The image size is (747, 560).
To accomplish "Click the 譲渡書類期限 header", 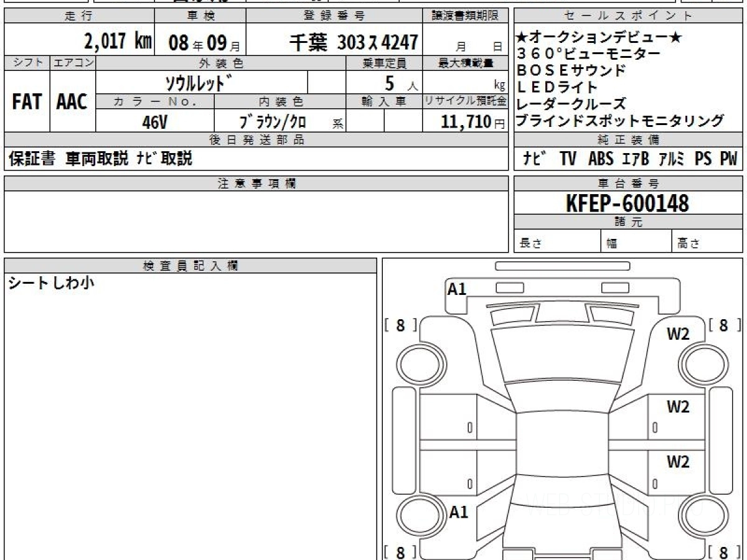I will coord(466,16).
